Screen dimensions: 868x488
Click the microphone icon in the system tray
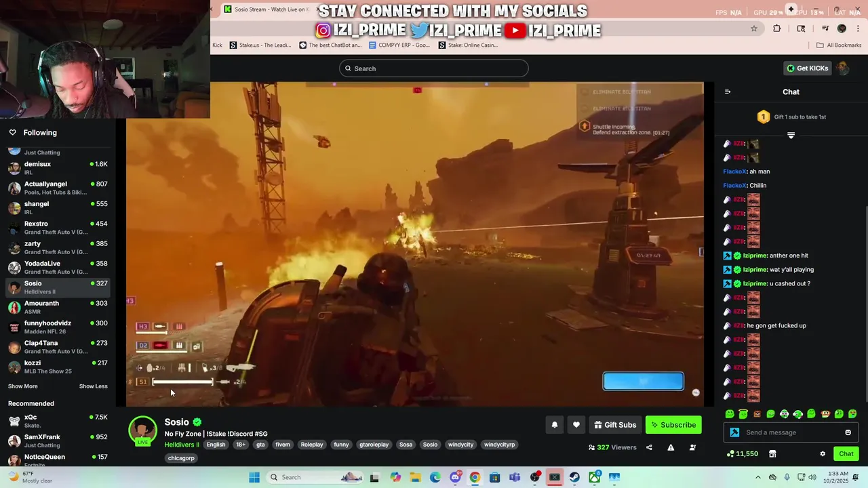(787, 477)
